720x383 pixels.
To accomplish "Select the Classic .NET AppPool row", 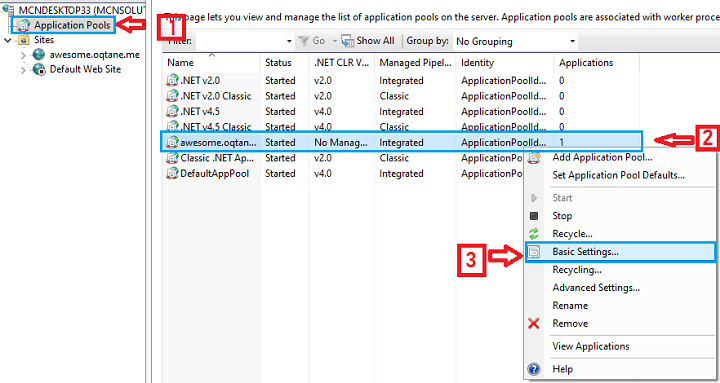I will pyautogui.click(x=343, y=158).
